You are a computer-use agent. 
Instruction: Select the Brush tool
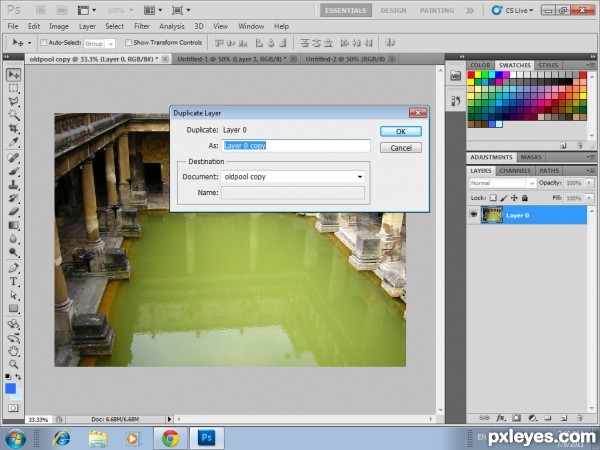13,171
